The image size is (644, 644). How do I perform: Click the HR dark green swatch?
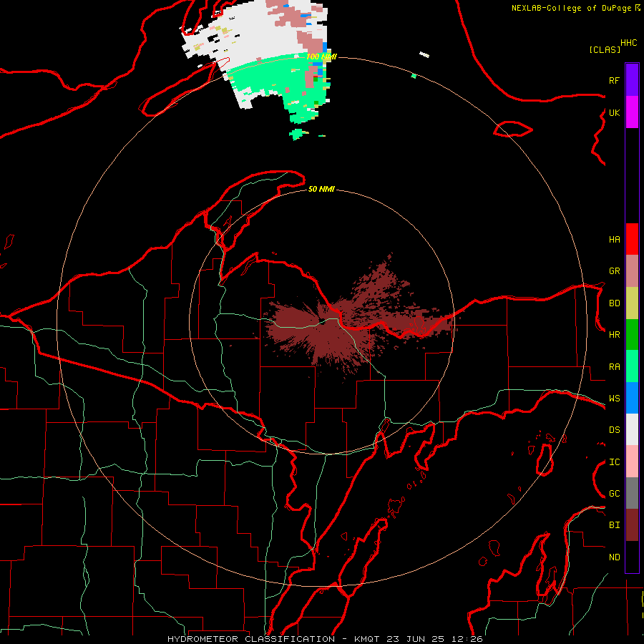pos(632,335)
